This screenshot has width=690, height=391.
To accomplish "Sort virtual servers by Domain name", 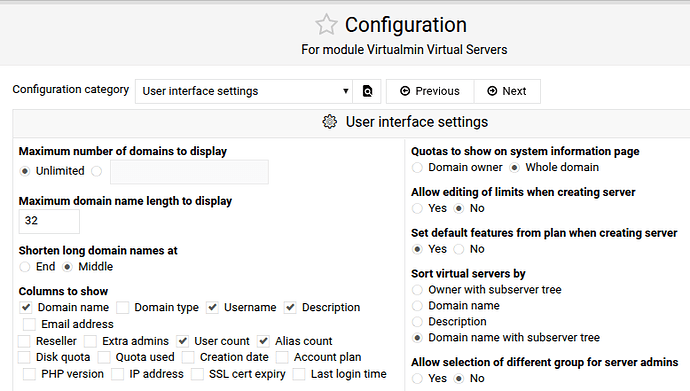I will click(417, 306).
